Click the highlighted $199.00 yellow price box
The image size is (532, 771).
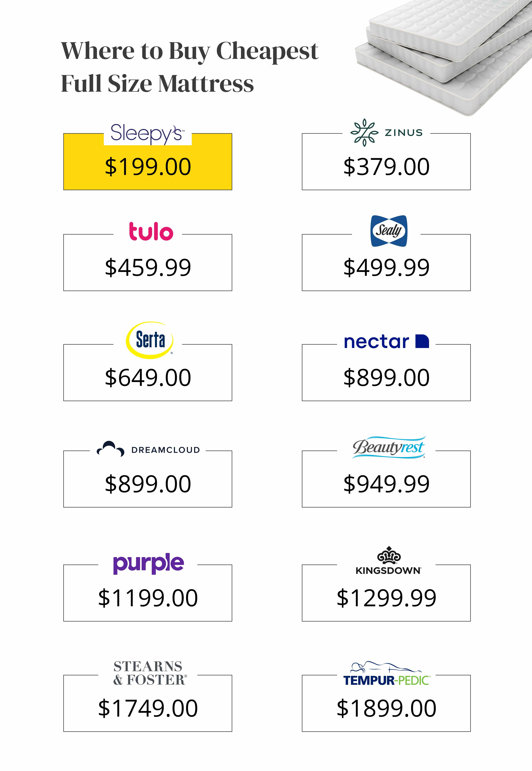pos(148,167)
